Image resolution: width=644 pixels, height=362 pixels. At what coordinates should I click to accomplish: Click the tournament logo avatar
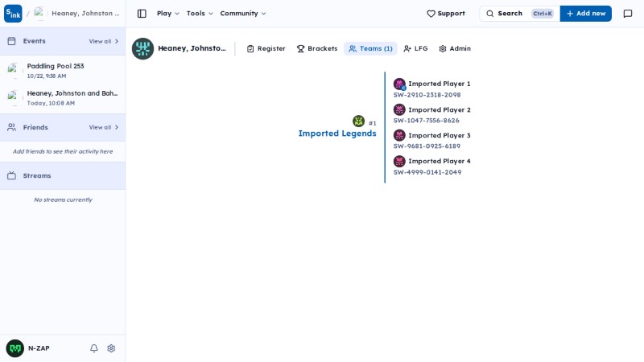pos(143,48)
